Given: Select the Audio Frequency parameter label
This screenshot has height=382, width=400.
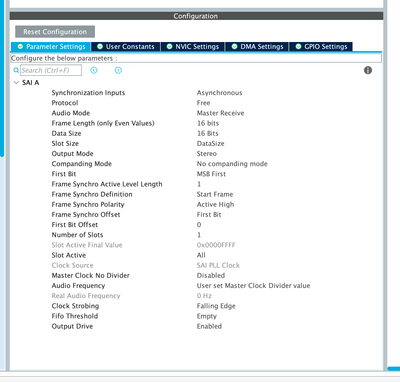Looking at the screenshot, I should [x=78, y=286].
